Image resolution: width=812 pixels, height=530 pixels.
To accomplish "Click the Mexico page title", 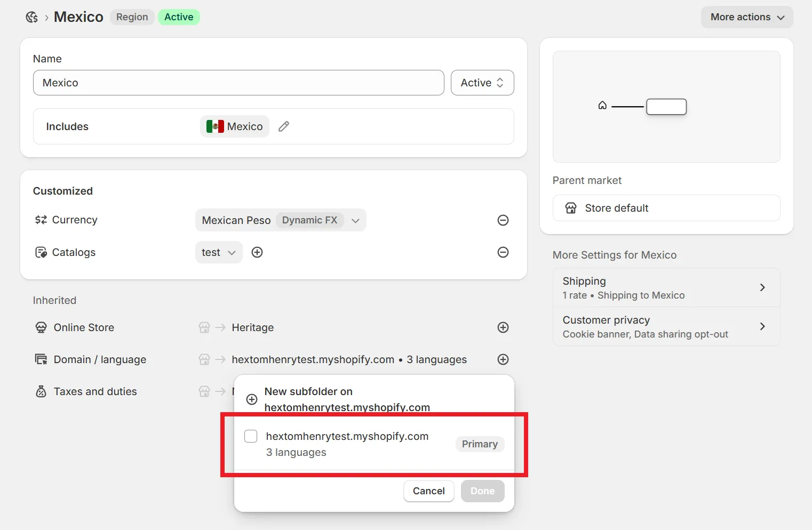I will coord(78,17).
